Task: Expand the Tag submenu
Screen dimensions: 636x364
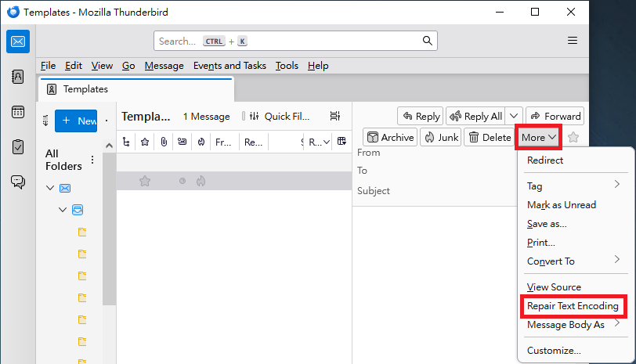Action: coord(573,186)
